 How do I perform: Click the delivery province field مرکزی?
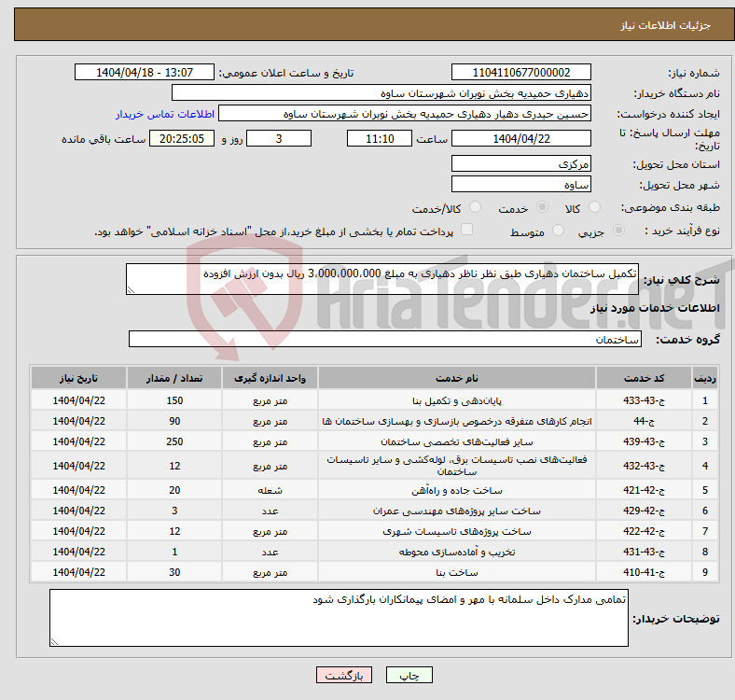pyautogui.click(x=520, y=163)
